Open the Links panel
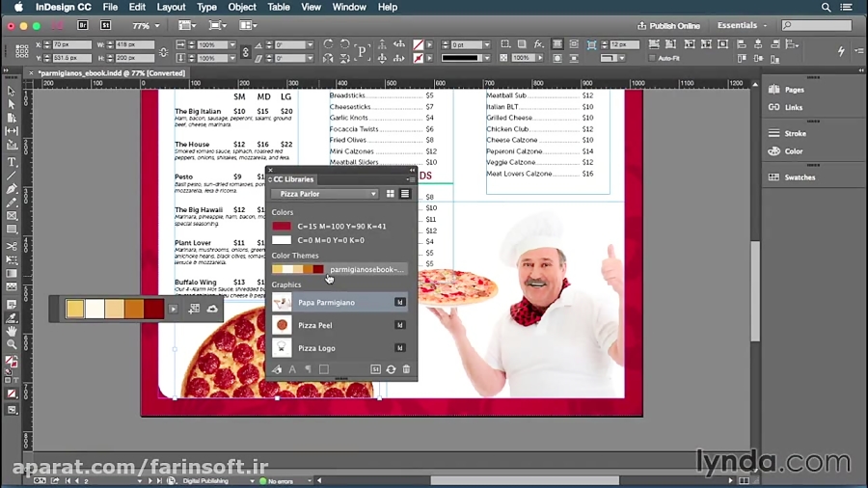Viewport: 868px width, 488px height. pos(785,107)
